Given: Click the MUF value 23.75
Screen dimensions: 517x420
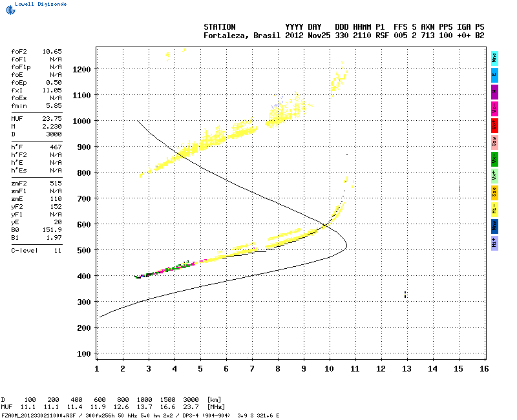Looking at the screenshot, I should (52, 119).
